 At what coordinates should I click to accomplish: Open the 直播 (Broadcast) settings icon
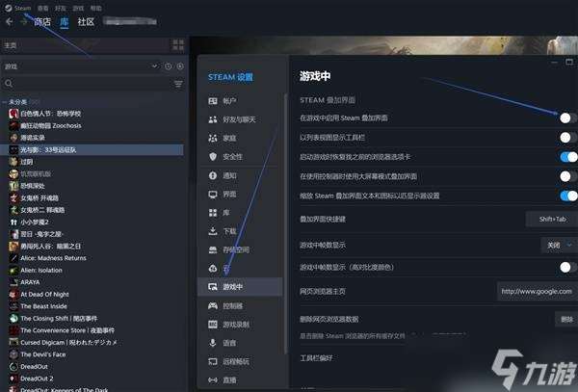click(213, 379)
